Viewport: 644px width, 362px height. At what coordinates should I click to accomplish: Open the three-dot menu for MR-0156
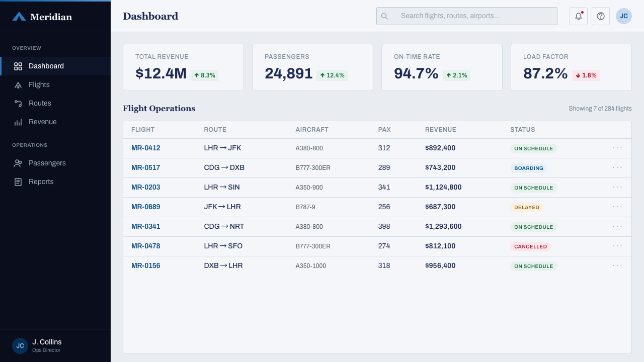coord(617,265)
